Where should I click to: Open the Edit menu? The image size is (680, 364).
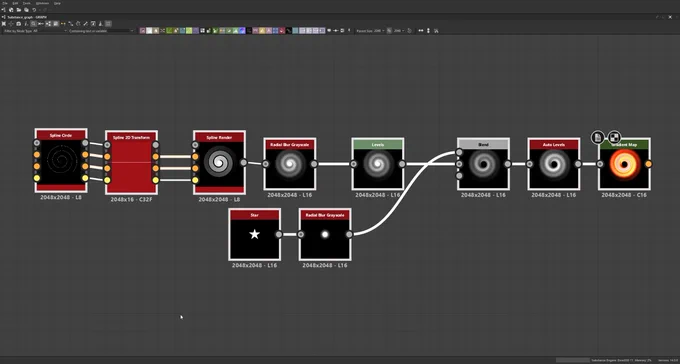[16, 3]
